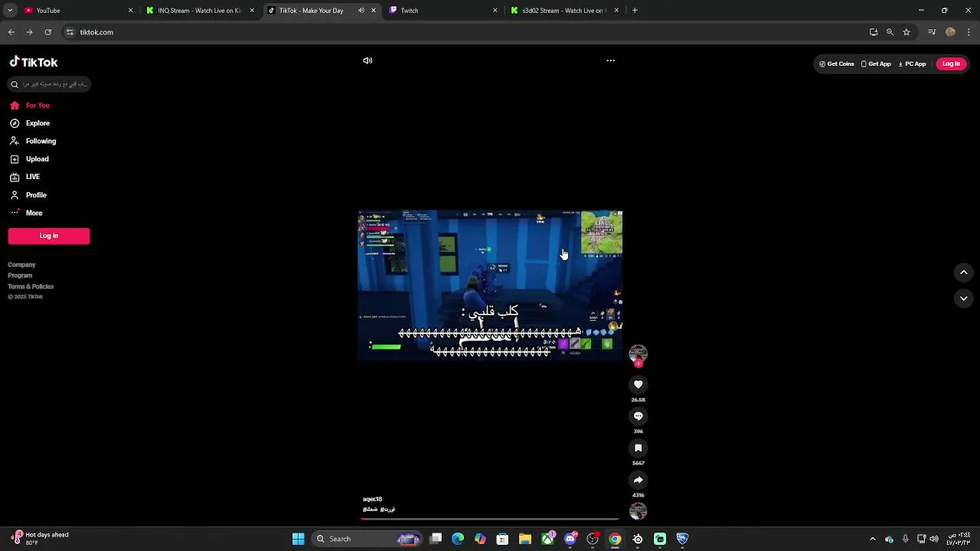Mute the TikTok tab audio indicator

click(361, 11)
